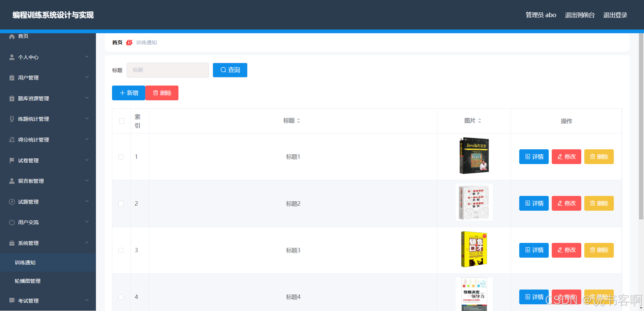Click the 用户交流 power icon
This screenshot has width=644, height=311.
[12, 222]
